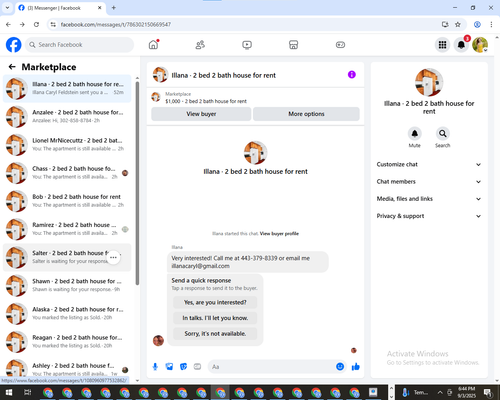Switch to the Messenger | Facebook tab
This screenshot has height=400, width=500.
(60, 8)
